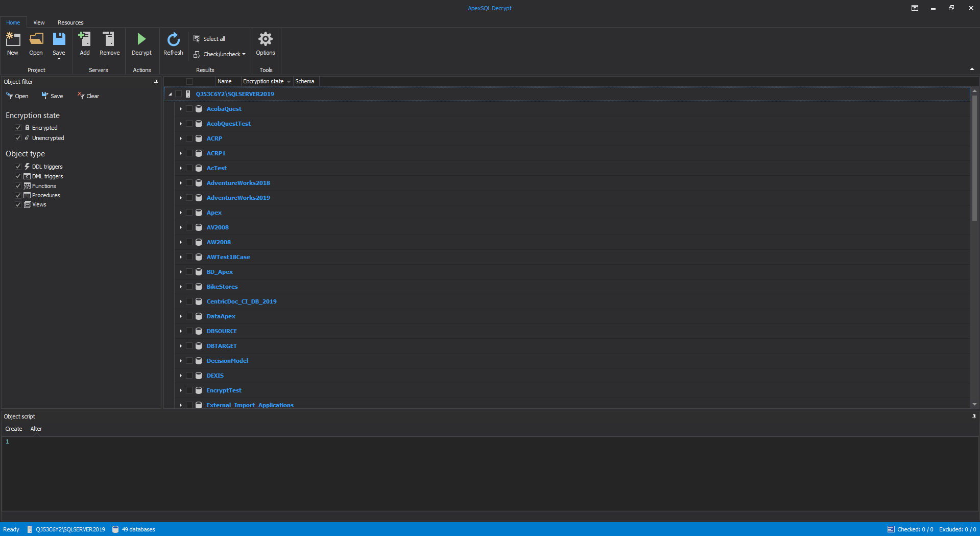Screen dimensions: 980x536
Task: Click Clear in the Object filter
Action: (88, 96)
